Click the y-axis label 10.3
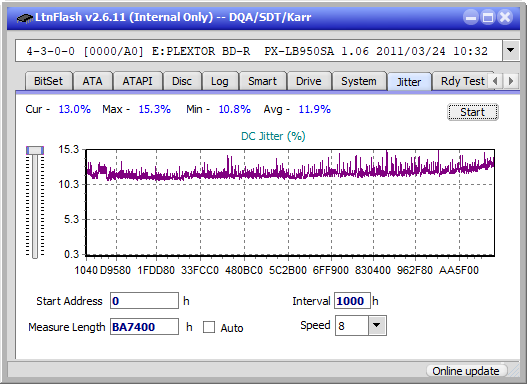The width and height of the screenshot is (527, 384). [69, 184]
